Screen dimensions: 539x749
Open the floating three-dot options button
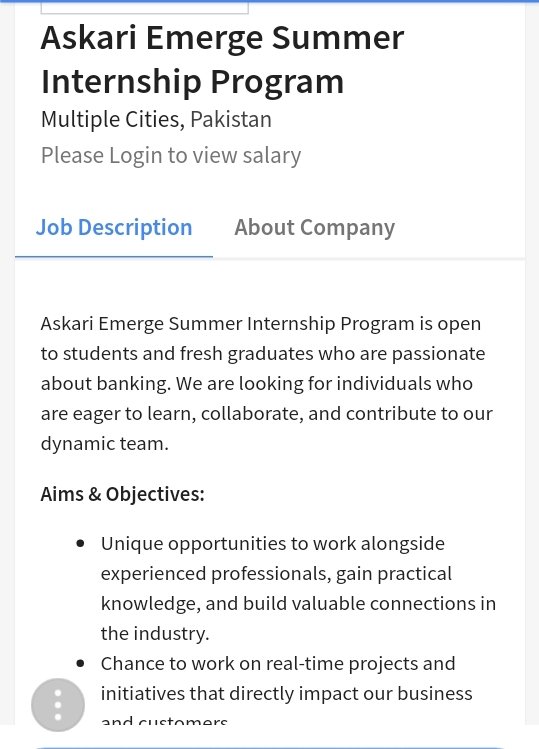click(x=58, y=705)
